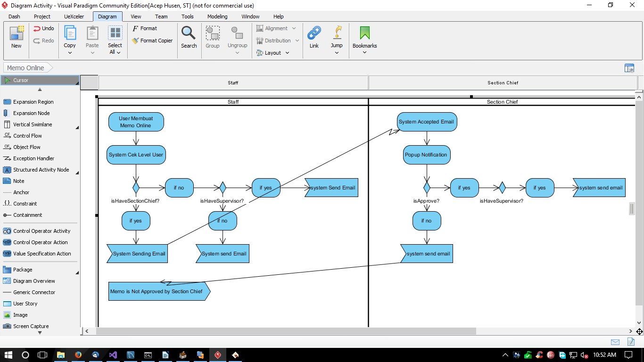
Task: Open the Search tool
Action: [189, 37]
